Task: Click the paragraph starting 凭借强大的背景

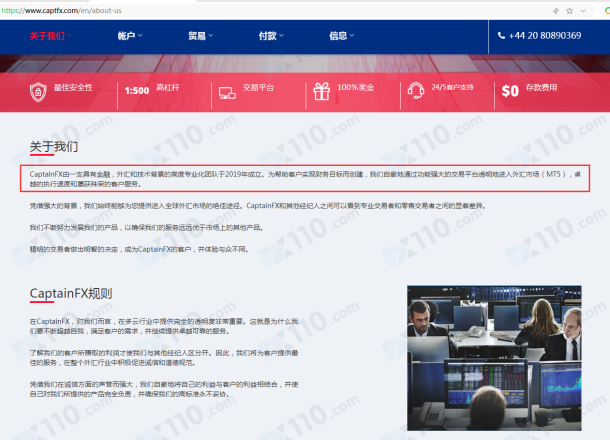Action: [x=258, y=206]
